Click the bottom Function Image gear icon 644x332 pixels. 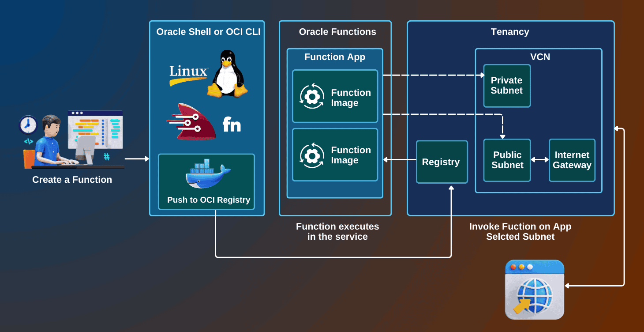click(312, 155)
